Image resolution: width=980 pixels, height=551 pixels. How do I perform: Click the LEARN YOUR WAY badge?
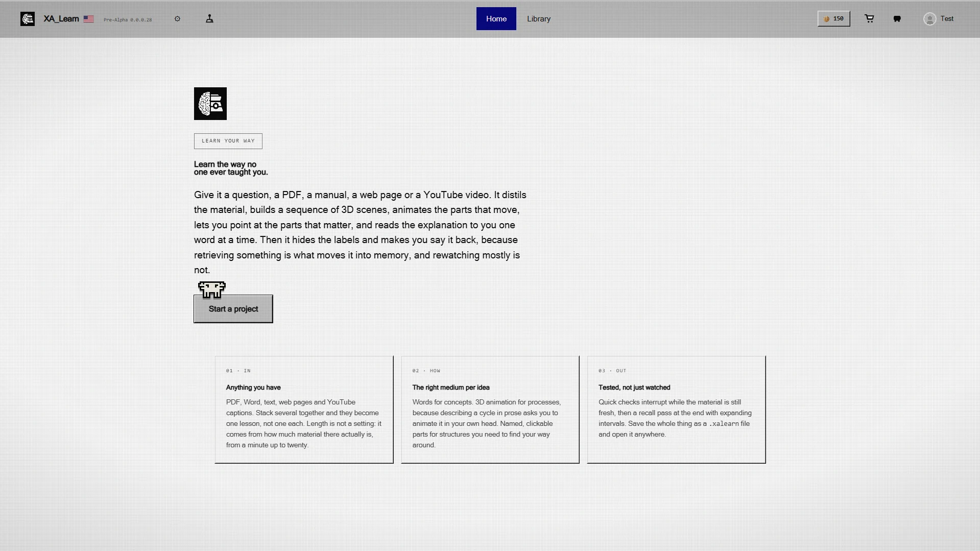(228, 141)
